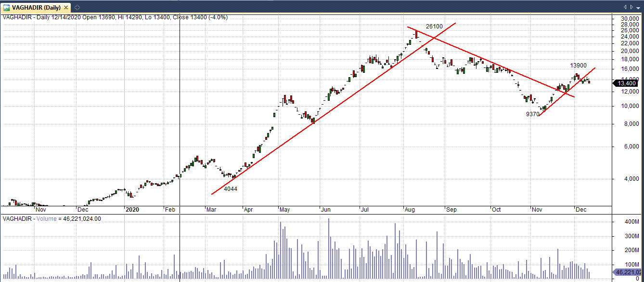
Task: Click the chart title with OHLC values
Action: (x=116, y=17)
